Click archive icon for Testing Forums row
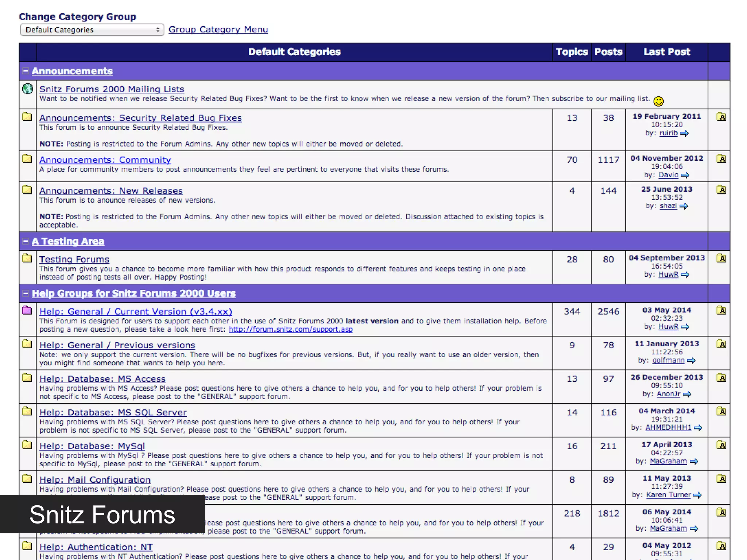Image resolution: width=747 pixels, height=560 pixels. pos(721,258)
